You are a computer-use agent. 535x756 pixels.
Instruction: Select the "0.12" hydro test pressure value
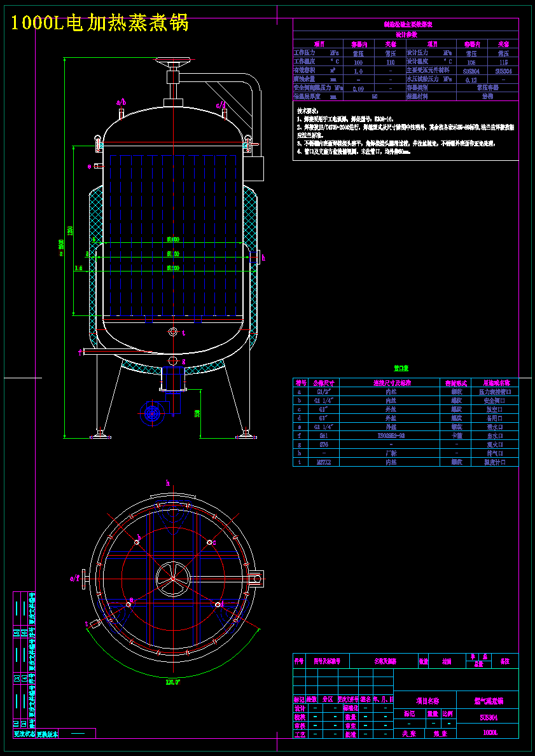tap(471, 79)
